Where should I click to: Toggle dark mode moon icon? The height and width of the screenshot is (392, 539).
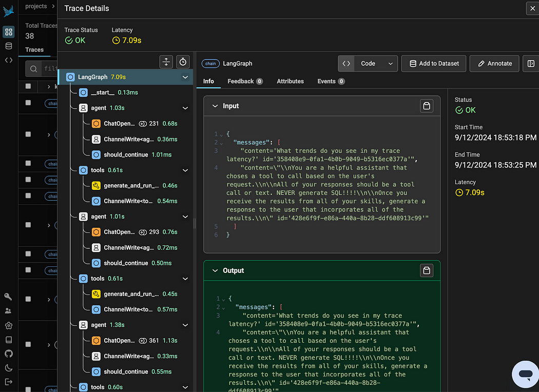tap(9, 367)
